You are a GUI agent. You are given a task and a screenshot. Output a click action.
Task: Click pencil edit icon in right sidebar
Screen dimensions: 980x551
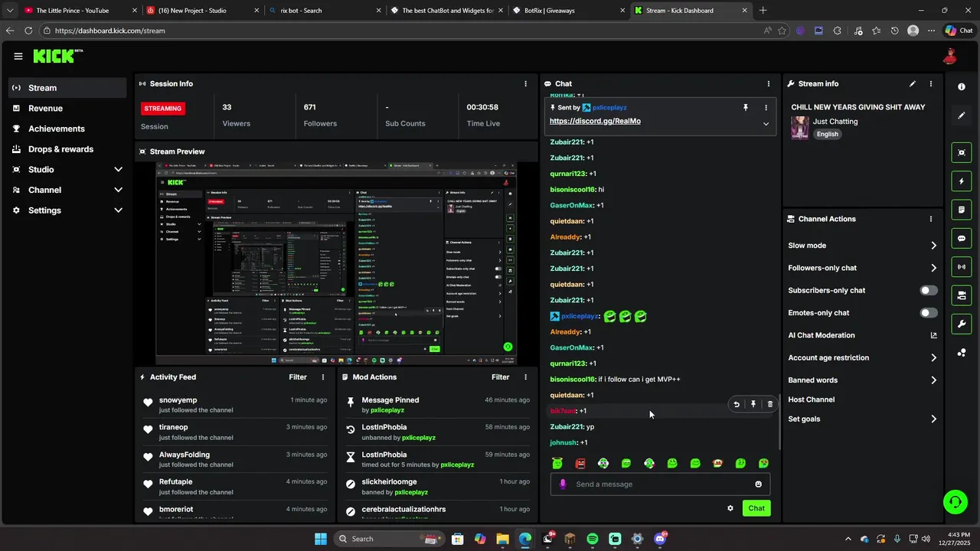coord(962,116)
